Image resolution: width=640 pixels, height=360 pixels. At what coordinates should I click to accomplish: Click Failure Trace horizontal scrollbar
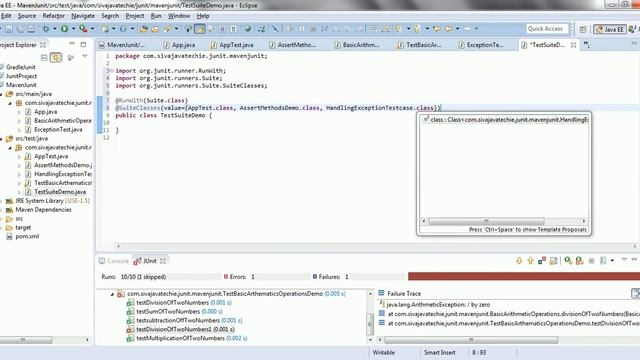(471, 340)
